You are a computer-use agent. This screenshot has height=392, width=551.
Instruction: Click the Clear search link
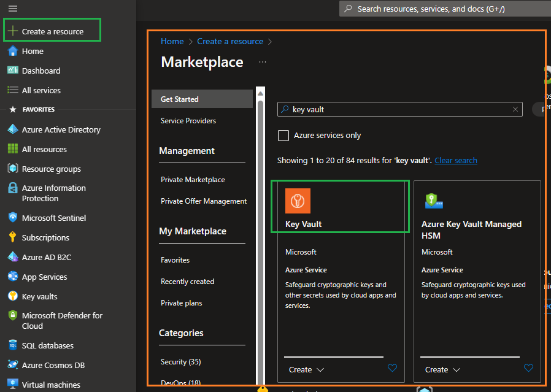pos(456,160)
